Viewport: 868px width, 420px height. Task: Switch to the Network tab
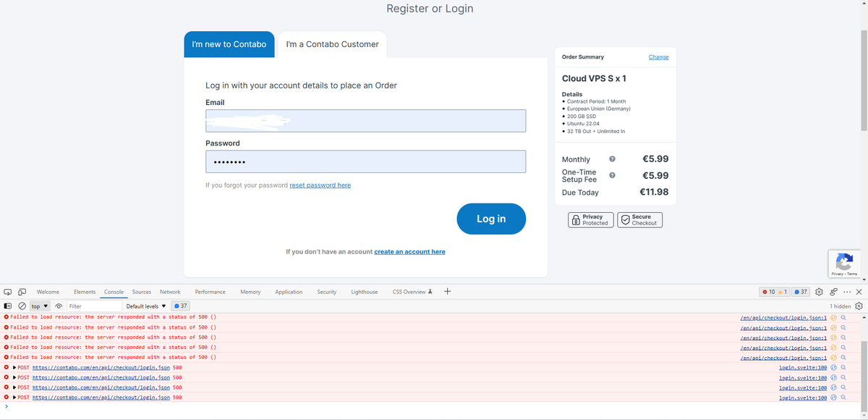(170, 292)
